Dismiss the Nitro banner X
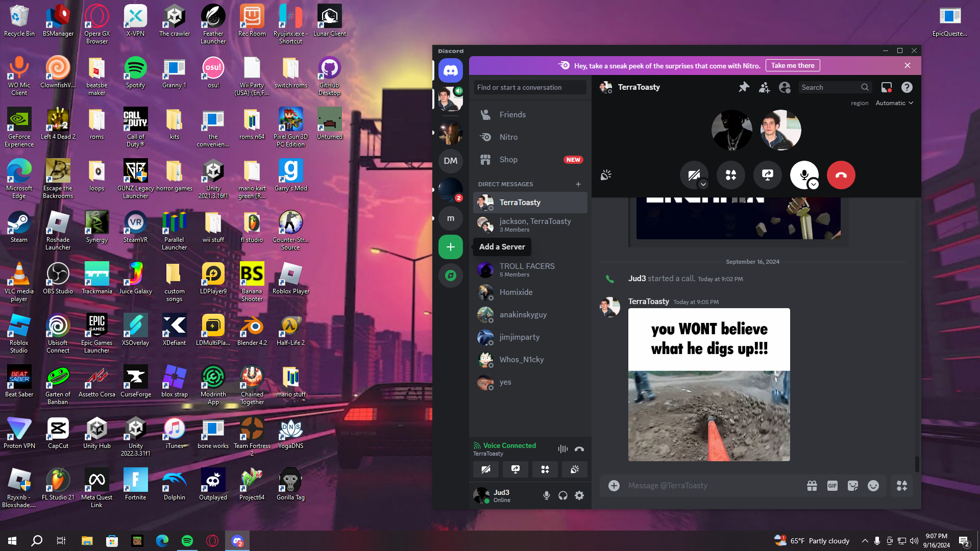The height and width of the screenshot is (551, 980). point(907,65)
